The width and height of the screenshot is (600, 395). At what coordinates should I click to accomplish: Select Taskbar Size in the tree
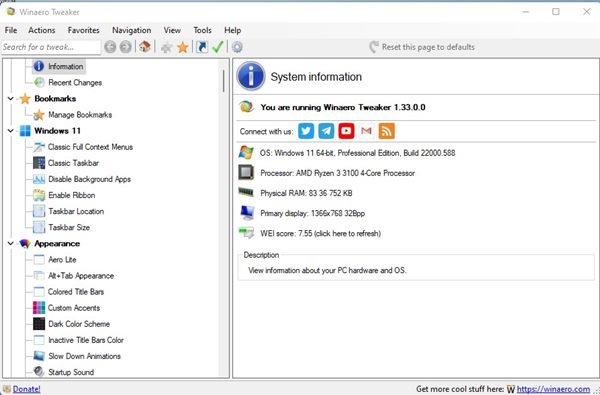click(69, 227)
